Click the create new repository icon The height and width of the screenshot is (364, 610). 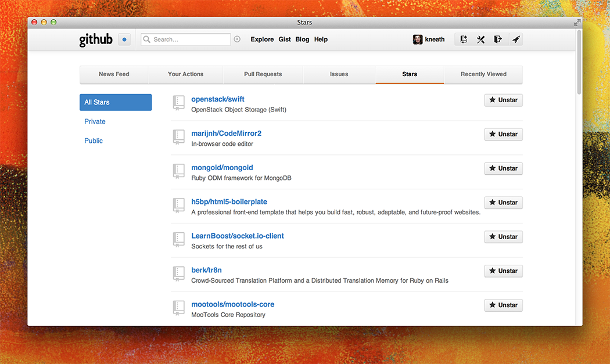click(x=464, y=39)
